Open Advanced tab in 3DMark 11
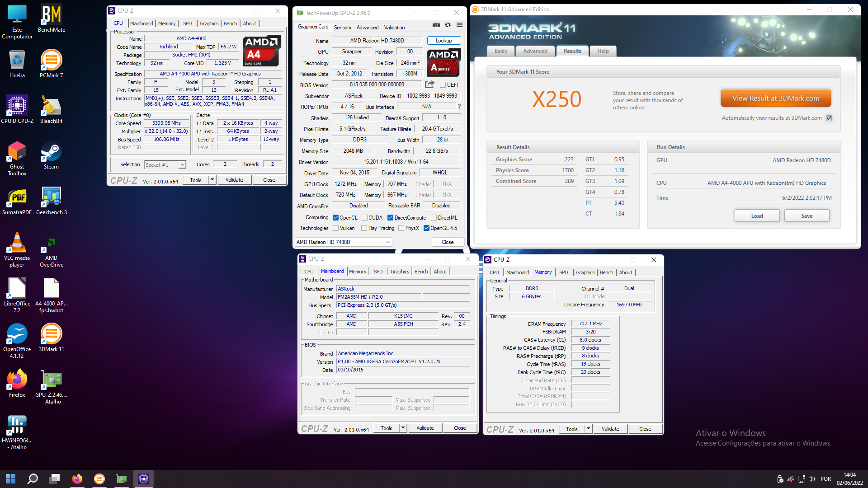Image resolution: width=868 pixels, height=488 pixels. pos(535,51)
